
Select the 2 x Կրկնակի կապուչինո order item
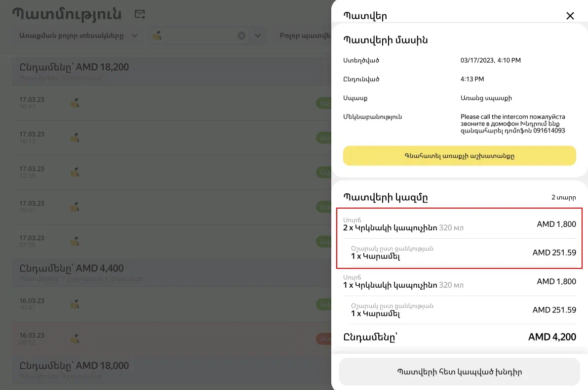(403, 228)
